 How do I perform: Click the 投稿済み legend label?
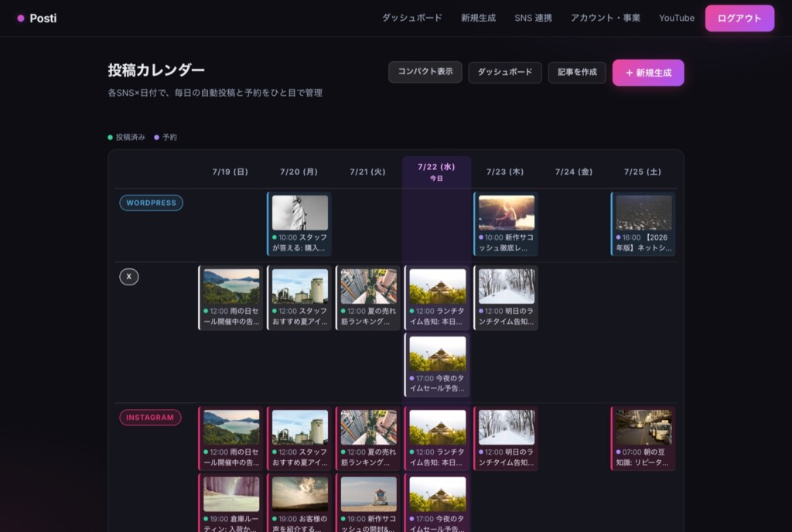(x=130, y=138)
